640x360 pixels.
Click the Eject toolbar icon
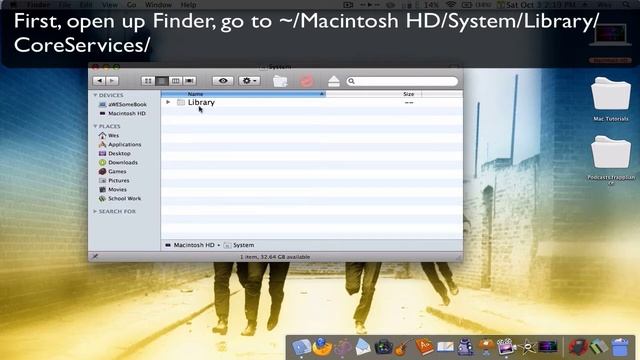(x=333, y=81)
